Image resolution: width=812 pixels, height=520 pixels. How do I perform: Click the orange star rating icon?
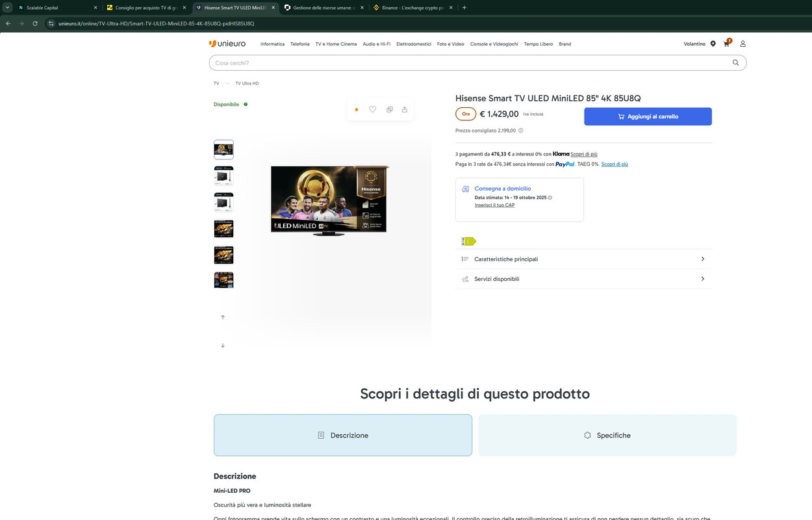pyautogui.click(x=356, y=109)
